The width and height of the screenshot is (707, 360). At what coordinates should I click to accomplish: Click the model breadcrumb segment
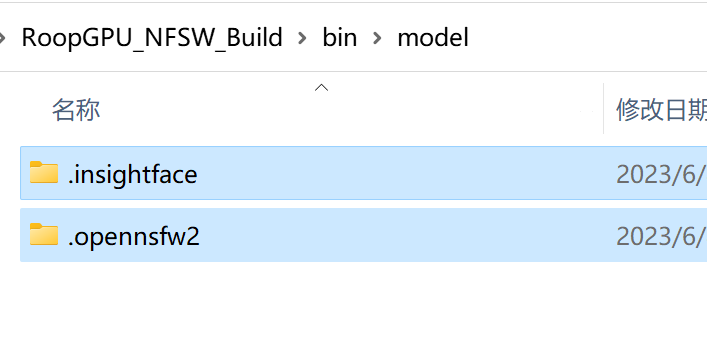tap(433, 37)
